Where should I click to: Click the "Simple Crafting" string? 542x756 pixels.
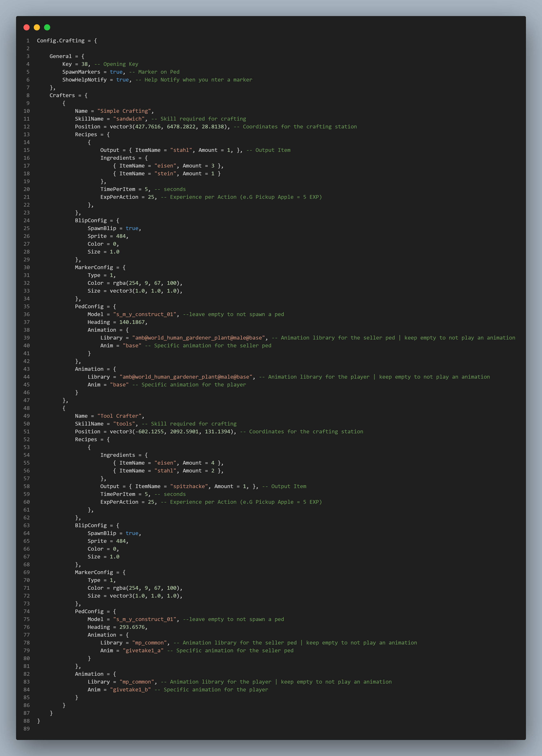pyautogui.click(x=124, y=111)
